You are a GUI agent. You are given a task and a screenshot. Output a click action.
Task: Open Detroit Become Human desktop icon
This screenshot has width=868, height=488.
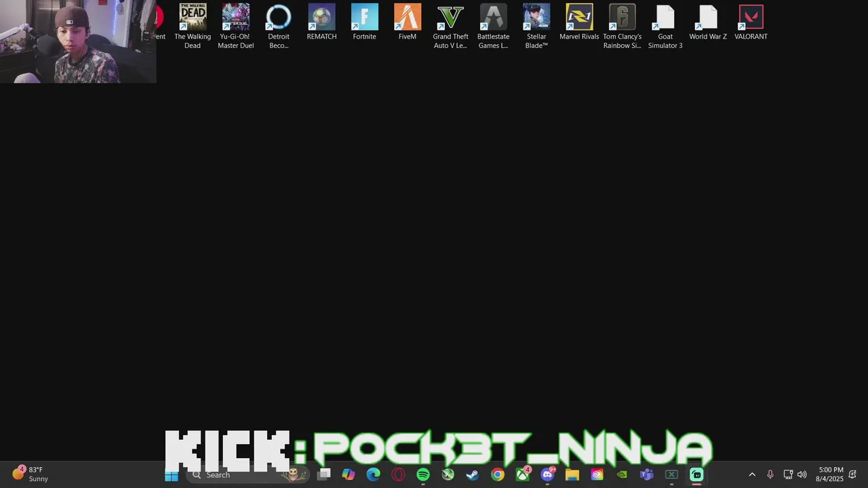coord(279,26)
